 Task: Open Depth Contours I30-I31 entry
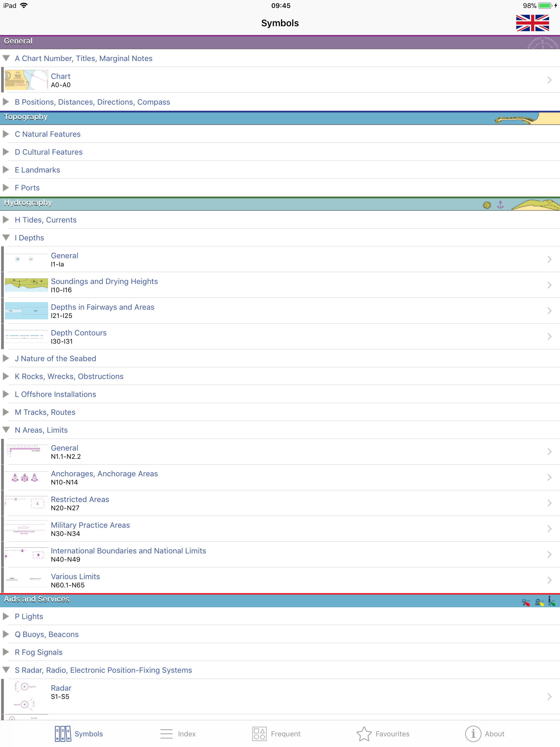79,337
